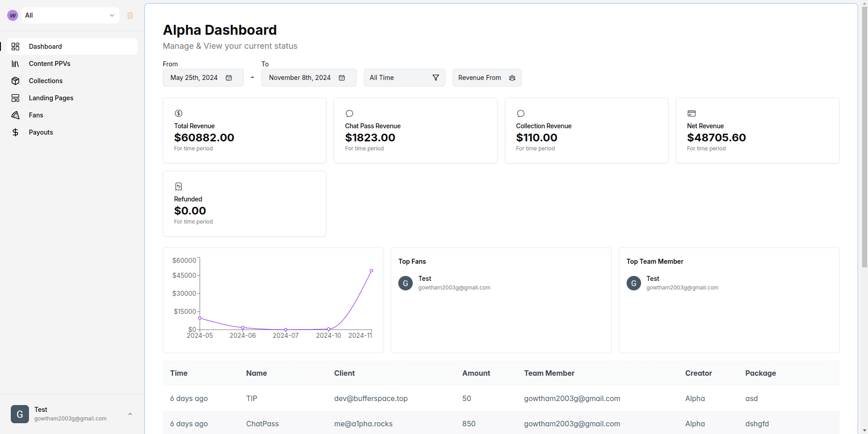Click the Fans icon in the sidebar
This screenshot has height=434, width=868.
15,115
